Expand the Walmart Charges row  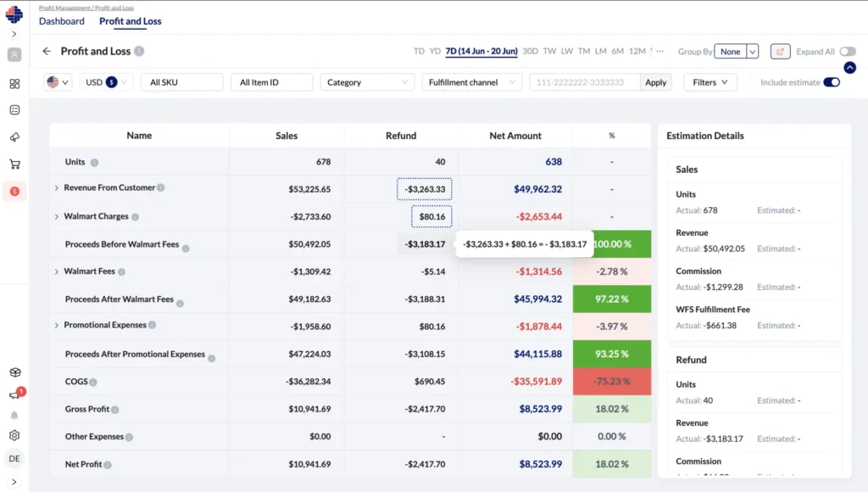pyautogui.click(x=57, y=216)
